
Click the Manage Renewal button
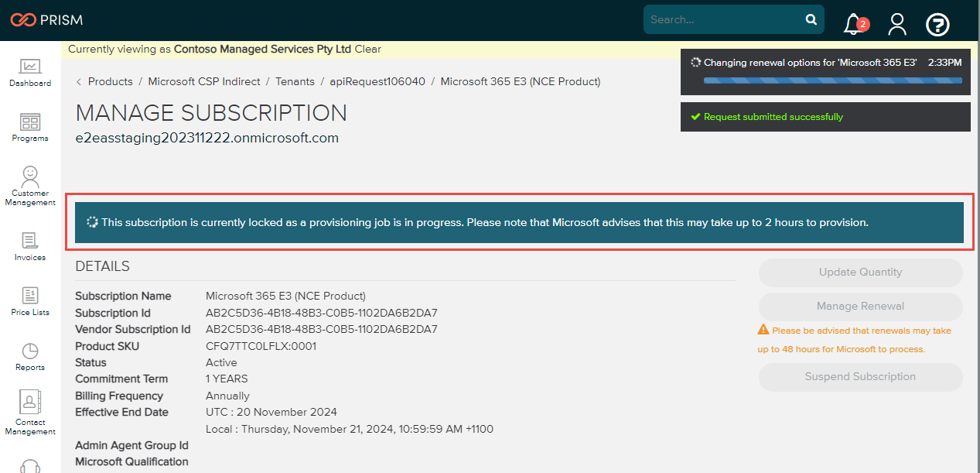coord(860,307)
